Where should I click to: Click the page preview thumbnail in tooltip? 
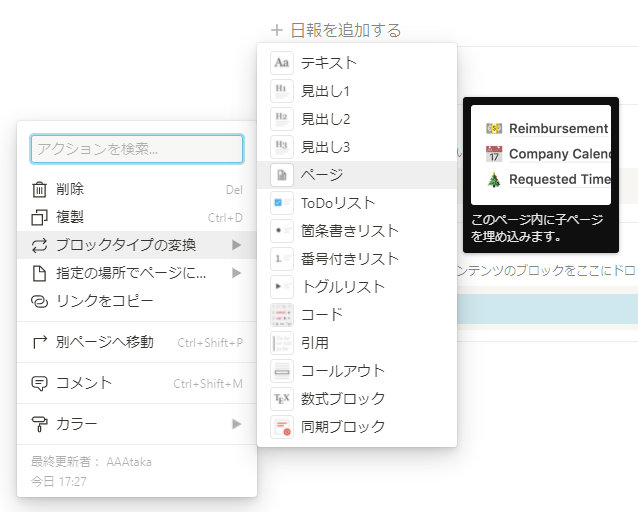point(541,155)
